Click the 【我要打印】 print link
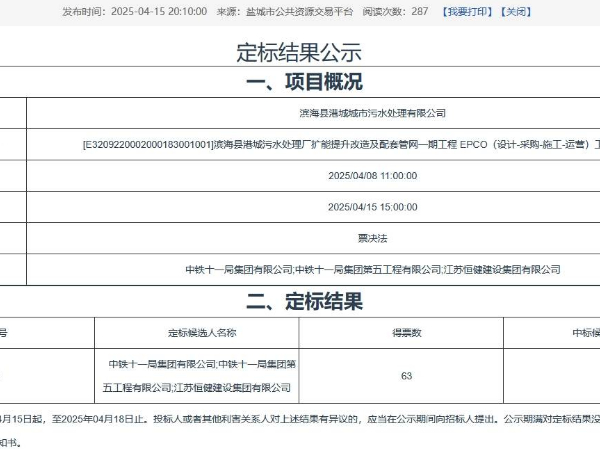The width and height of the screenshot is (600, 450). pyautogui.click(x=467, y=12)
